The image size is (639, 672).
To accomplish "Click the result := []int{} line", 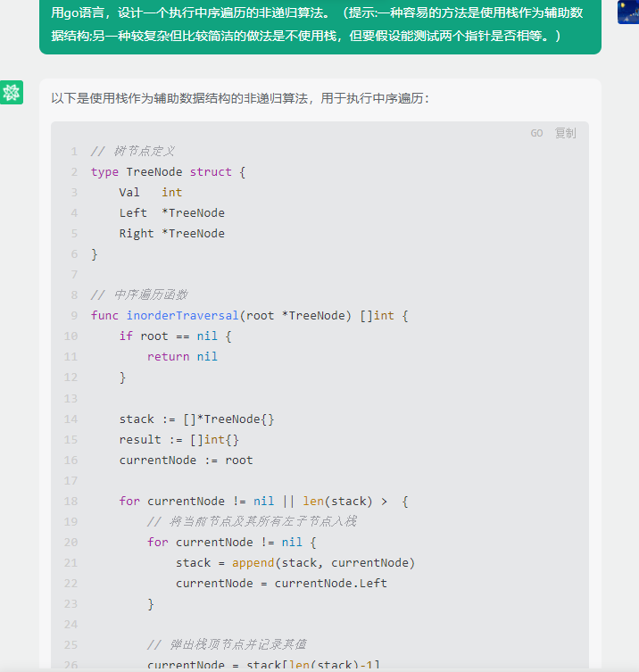I will (x=178, y=440).
